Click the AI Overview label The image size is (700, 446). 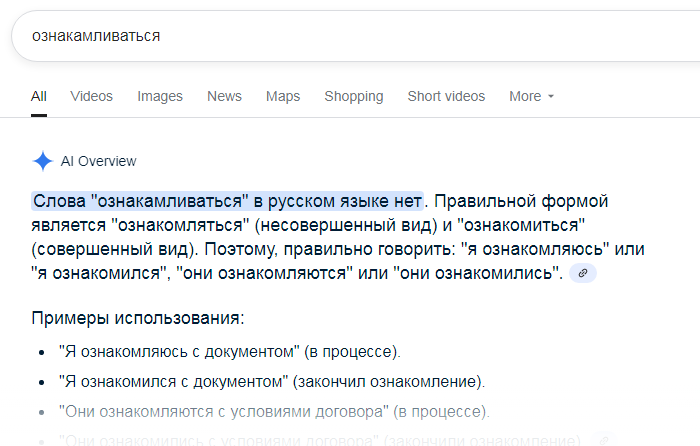click(x=98, y=161)
